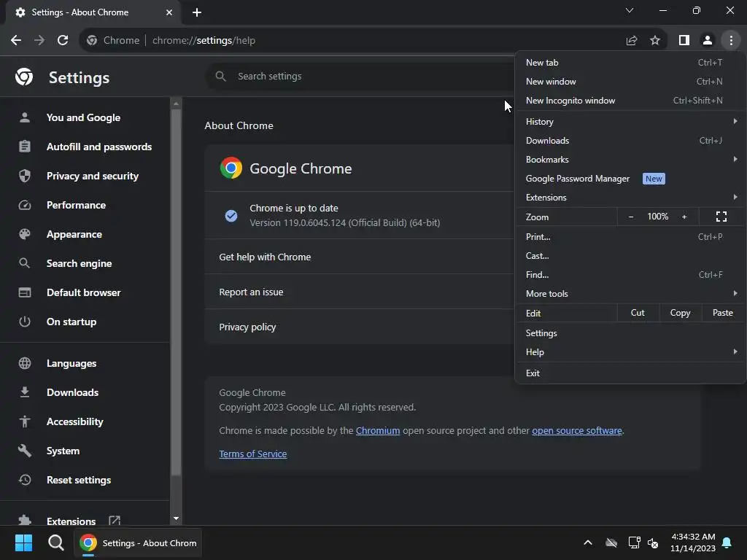
Task: Open the Privacy policy row
Action: (360, 327)
